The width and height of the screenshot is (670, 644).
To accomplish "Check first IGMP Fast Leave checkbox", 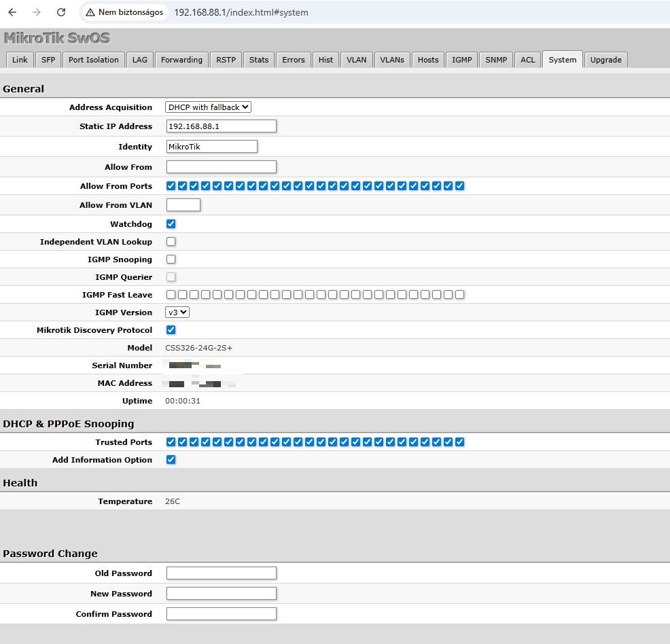I will (171, 295).
